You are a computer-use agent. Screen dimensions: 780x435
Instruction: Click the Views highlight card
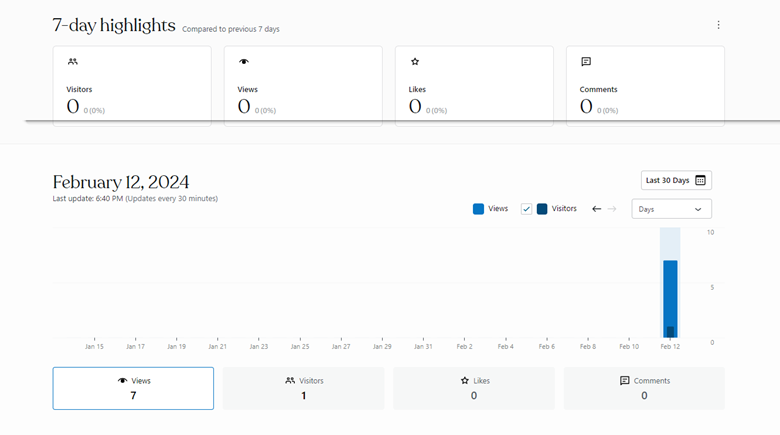pos(303,86)
